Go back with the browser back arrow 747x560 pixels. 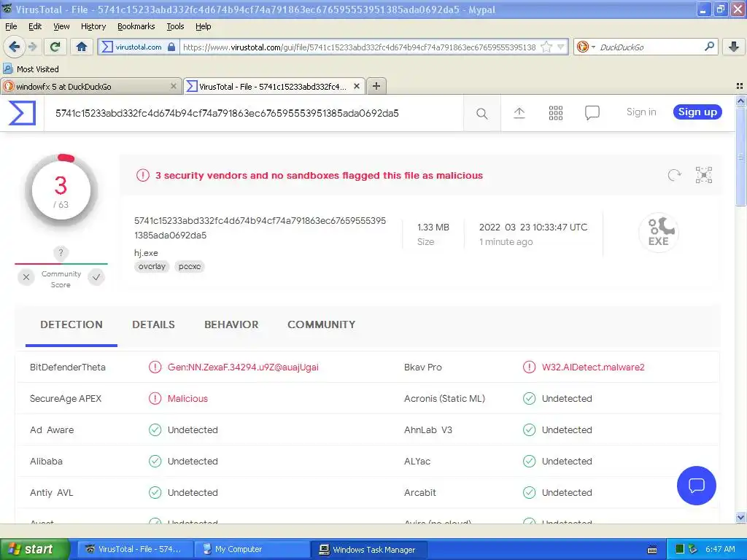[14, 47]
